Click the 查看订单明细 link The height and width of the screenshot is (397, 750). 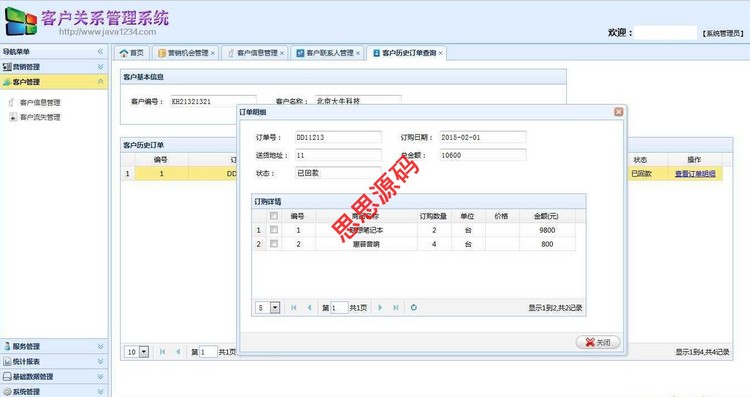coord(695,174)
